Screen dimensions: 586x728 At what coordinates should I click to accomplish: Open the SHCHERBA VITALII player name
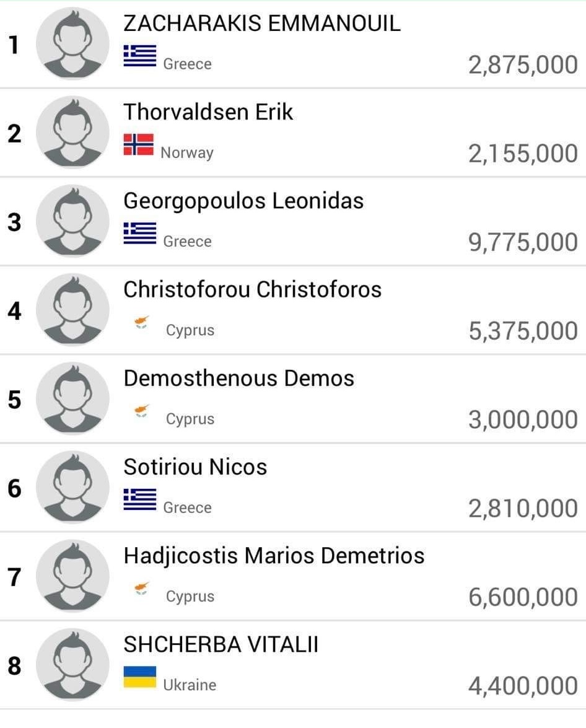(x=221, y=644)
